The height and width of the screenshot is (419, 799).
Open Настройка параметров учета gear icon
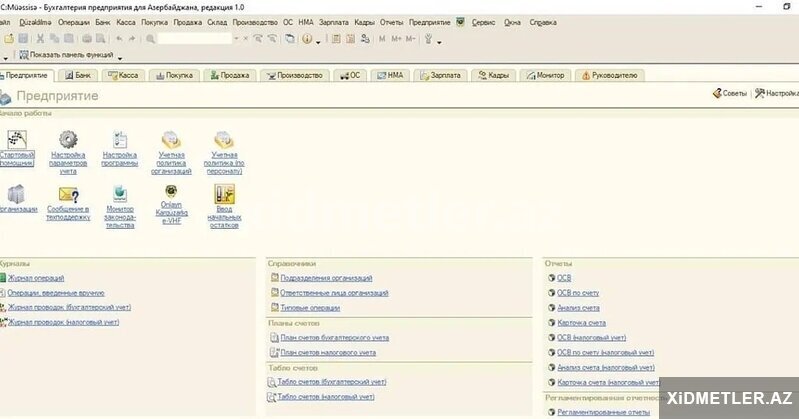[68, 140]
